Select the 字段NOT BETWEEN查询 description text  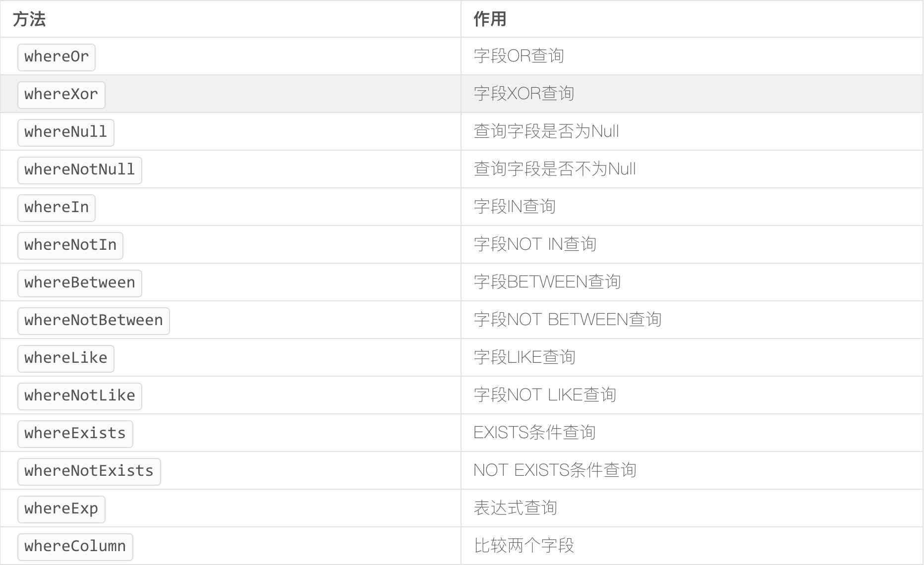click(x=568, y=320)
